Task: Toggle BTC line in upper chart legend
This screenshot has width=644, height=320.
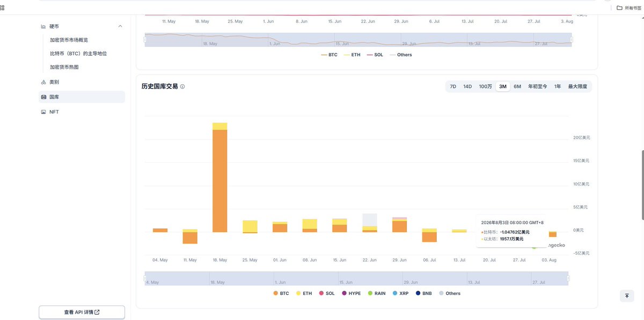Action: point(330,55)
